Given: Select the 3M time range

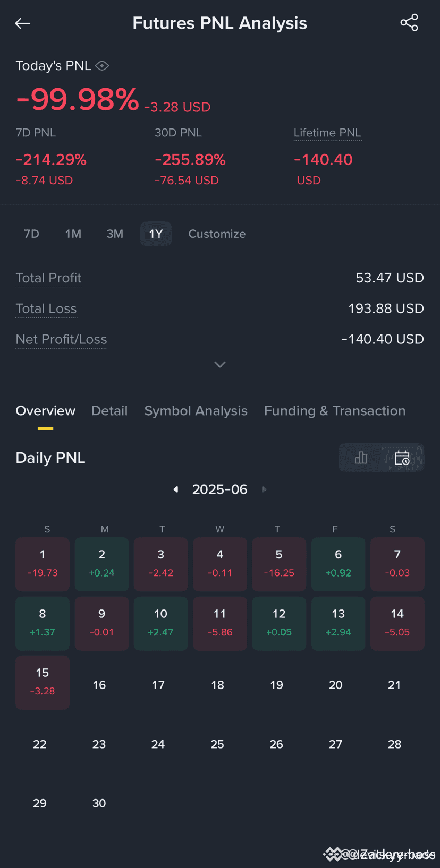Looking at the screenshot, I should coord(115,234).
